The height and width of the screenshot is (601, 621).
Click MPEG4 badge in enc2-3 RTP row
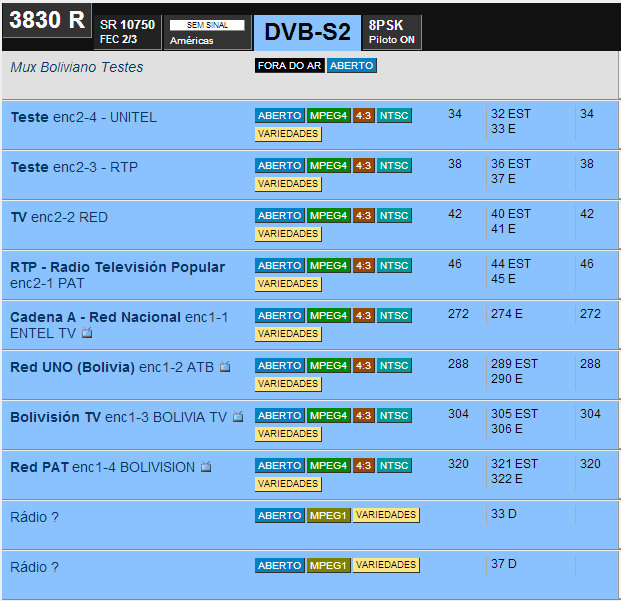tap(328, 165)
